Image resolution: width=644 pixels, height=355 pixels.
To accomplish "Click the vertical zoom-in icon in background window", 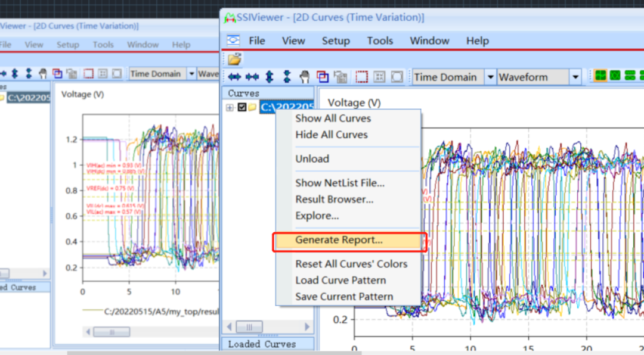I will 29,74.
